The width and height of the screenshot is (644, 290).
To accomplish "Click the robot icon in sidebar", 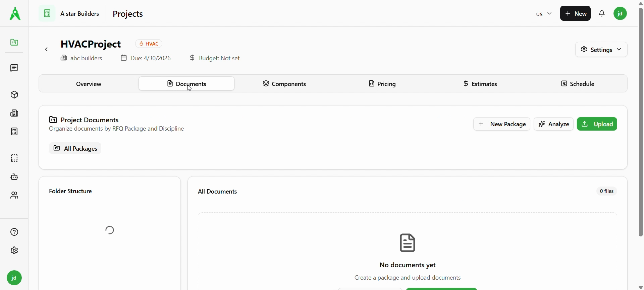I will tap(14, 177).
